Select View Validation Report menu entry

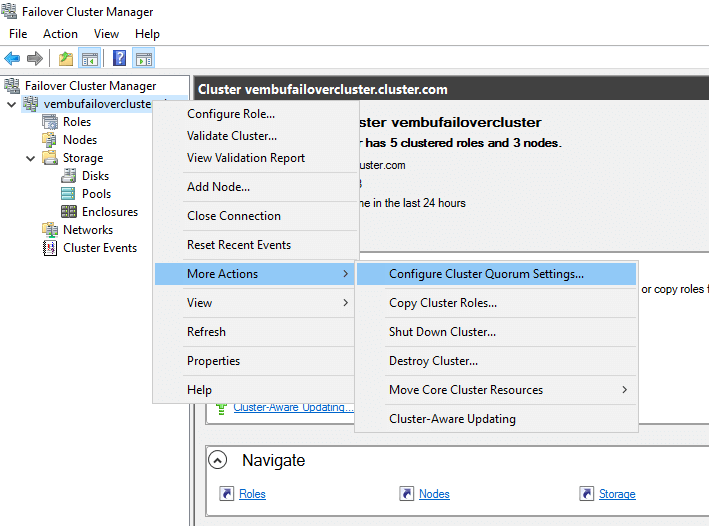click(256, 158)
